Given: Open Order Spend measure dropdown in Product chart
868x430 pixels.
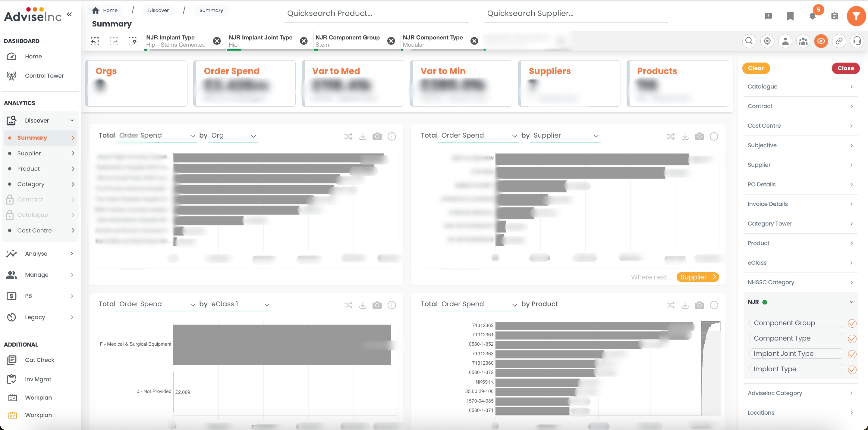Looking at the screenshot, I should [x=478, y=304].
